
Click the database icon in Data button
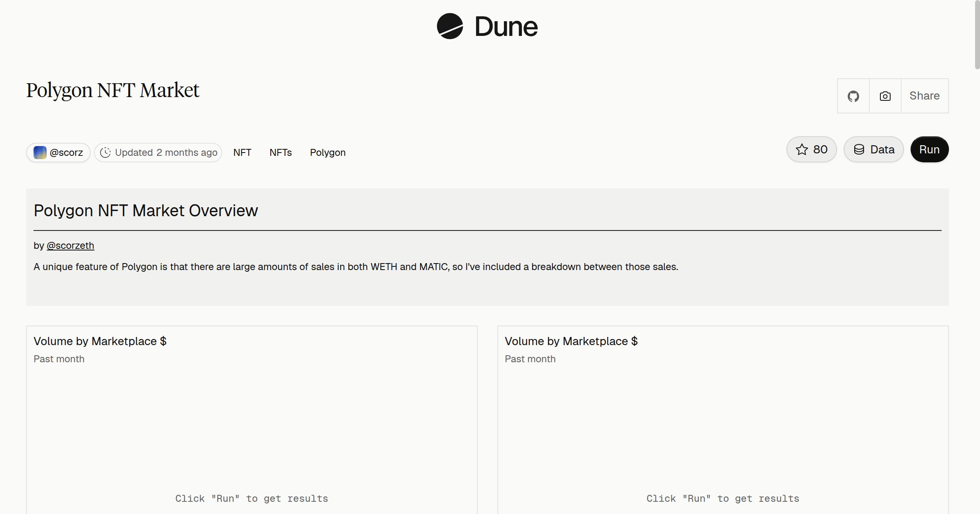pyautogui.click(x=859, y=149)
